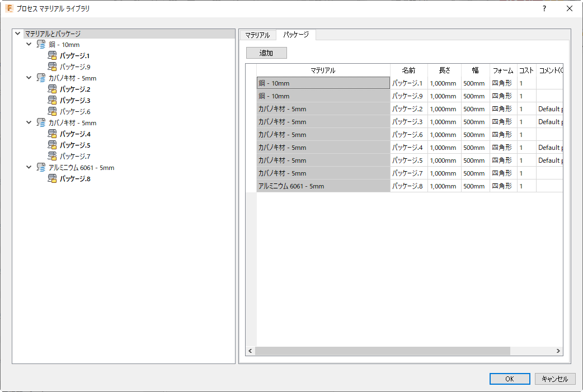Close the プロセス マテリアル ライブラリ dialog
Viewport: 583px width, 392px height.
pos(569,8)
